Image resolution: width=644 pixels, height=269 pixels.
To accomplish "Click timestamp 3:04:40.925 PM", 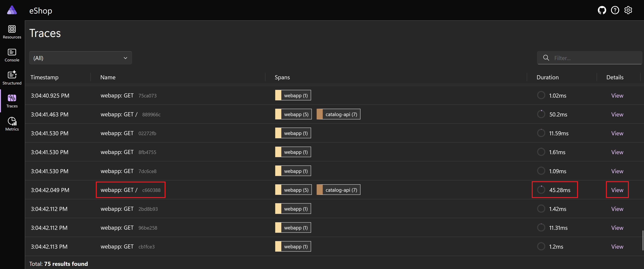I will [x=50, y=96].
